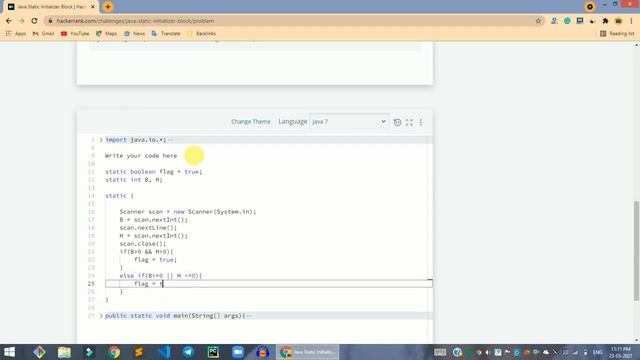Open the Translate bookmark

coord(166,33)
